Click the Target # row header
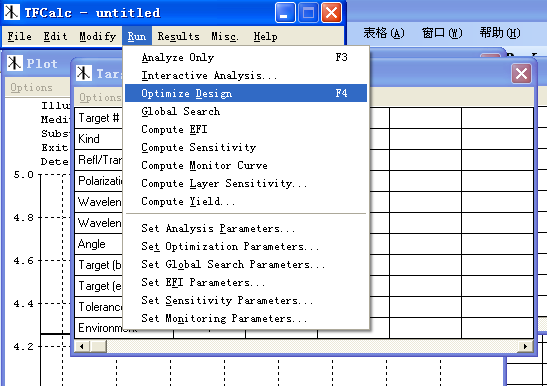Screen dimensions: 547x386 99,118
